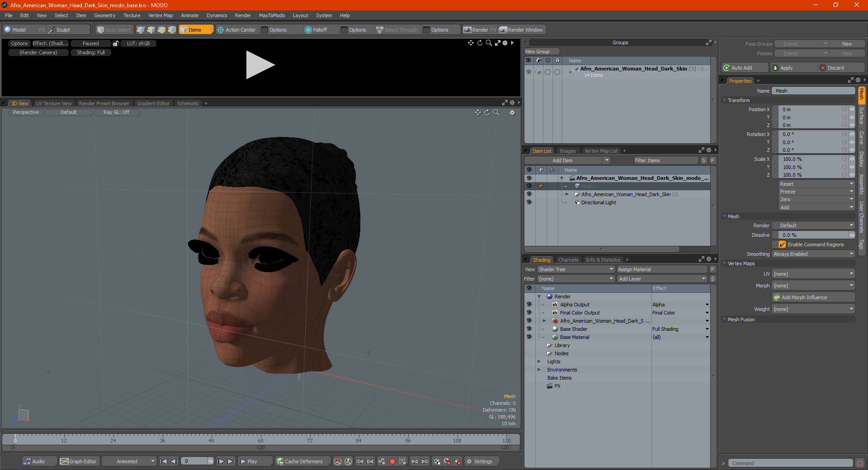Open Action Center tool

tap(236, 30)
